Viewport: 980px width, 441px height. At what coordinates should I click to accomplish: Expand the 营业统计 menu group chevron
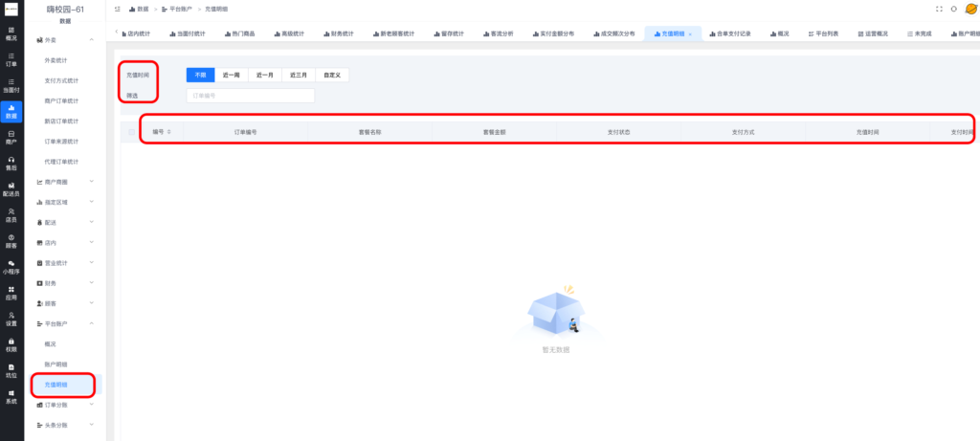pyautogui.click(x=92, y=262)
